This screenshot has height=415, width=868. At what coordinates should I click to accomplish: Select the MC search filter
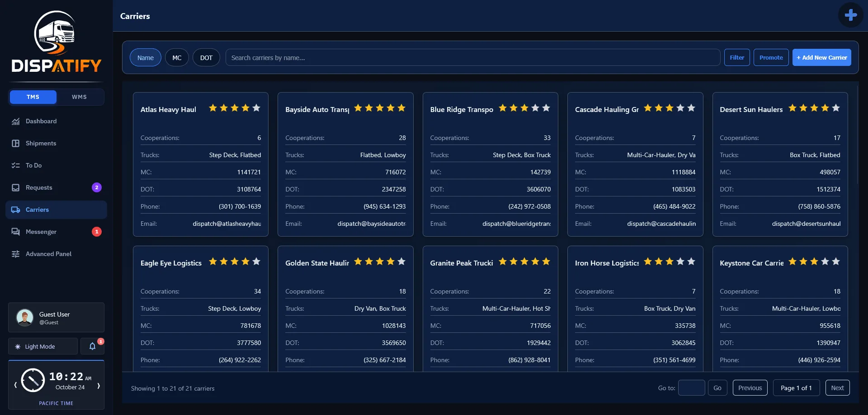point(177,58)
